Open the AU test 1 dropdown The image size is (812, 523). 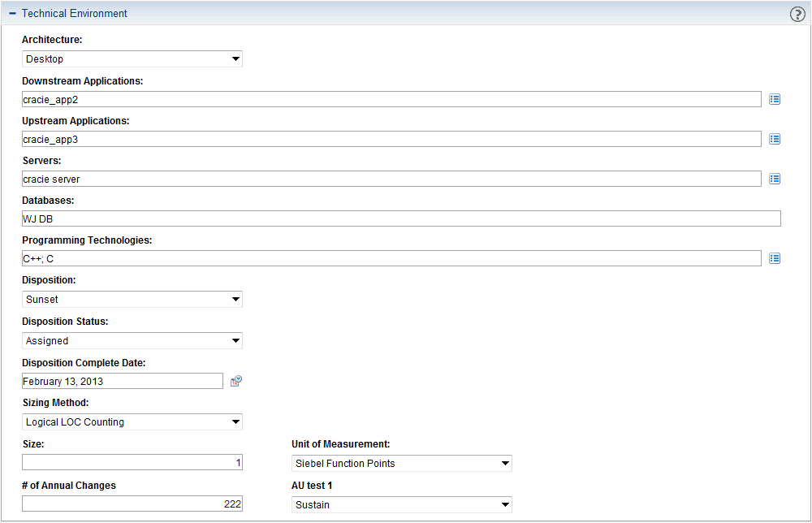coord(402,505)
